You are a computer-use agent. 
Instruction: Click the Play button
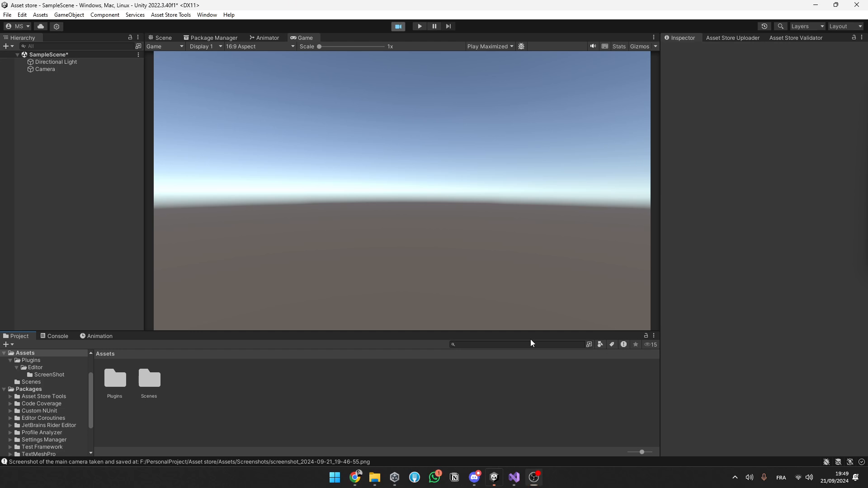click(420, 26)
